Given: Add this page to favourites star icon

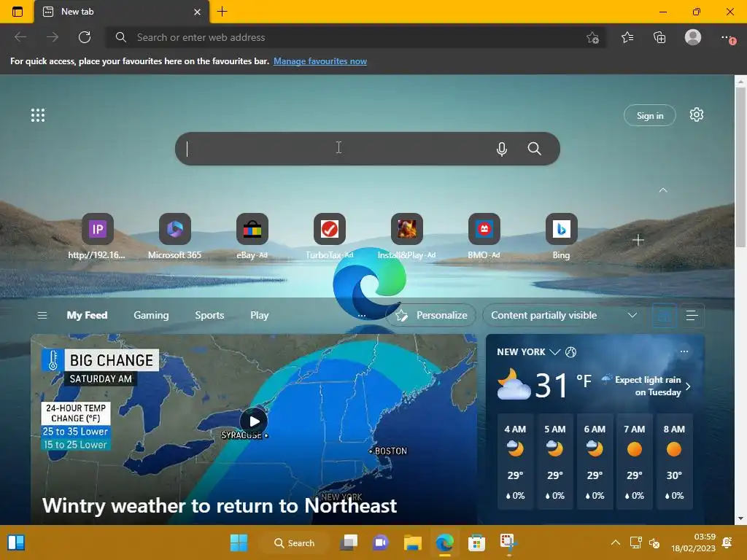Looking at the screenshot, I should (592, 38).
